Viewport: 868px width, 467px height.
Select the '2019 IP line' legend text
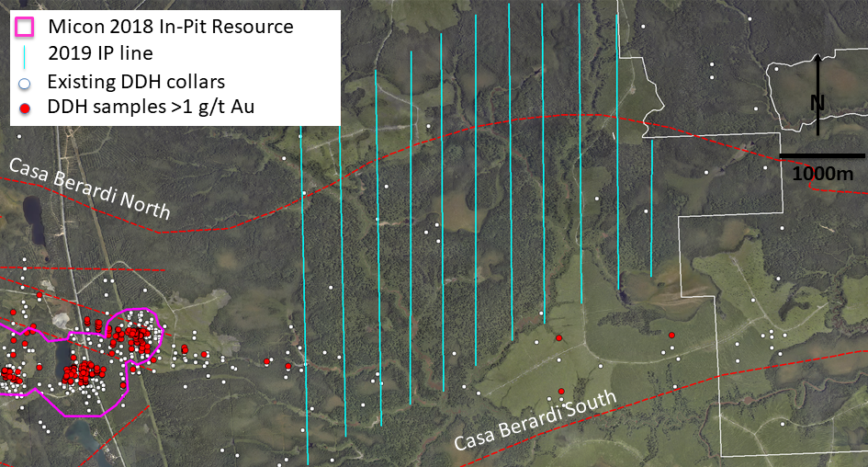coord(100,53)
